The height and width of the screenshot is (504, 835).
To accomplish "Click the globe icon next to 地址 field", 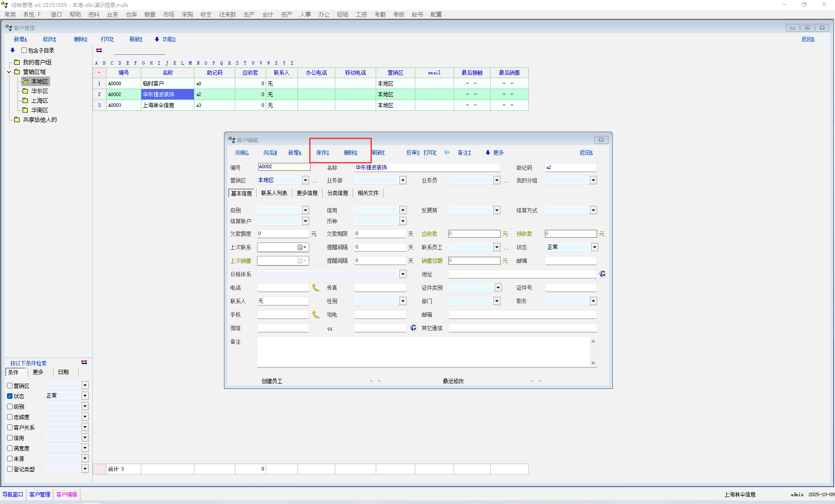I will (602, 274).
